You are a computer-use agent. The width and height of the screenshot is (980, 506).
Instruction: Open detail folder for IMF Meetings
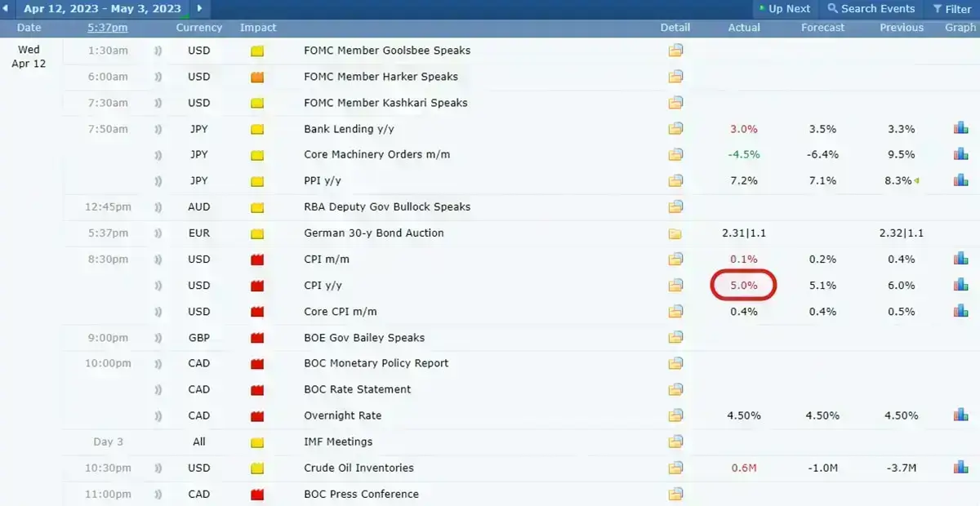point(675,442)
